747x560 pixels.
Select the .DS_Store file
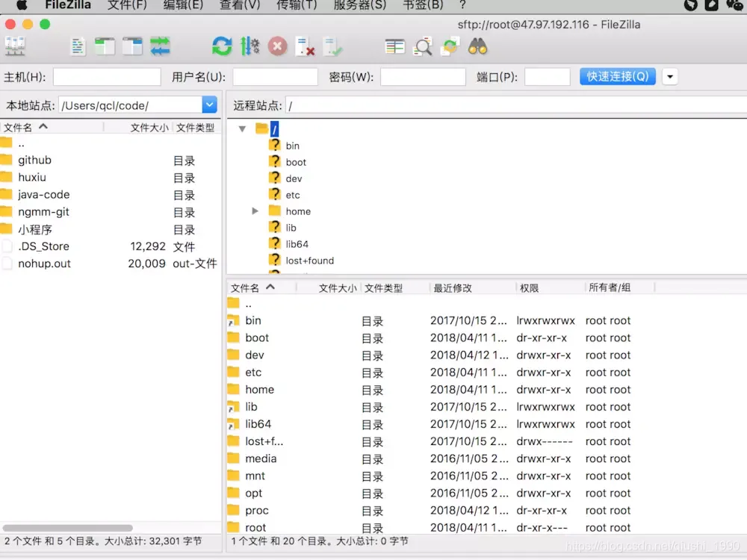click(111, 246)
